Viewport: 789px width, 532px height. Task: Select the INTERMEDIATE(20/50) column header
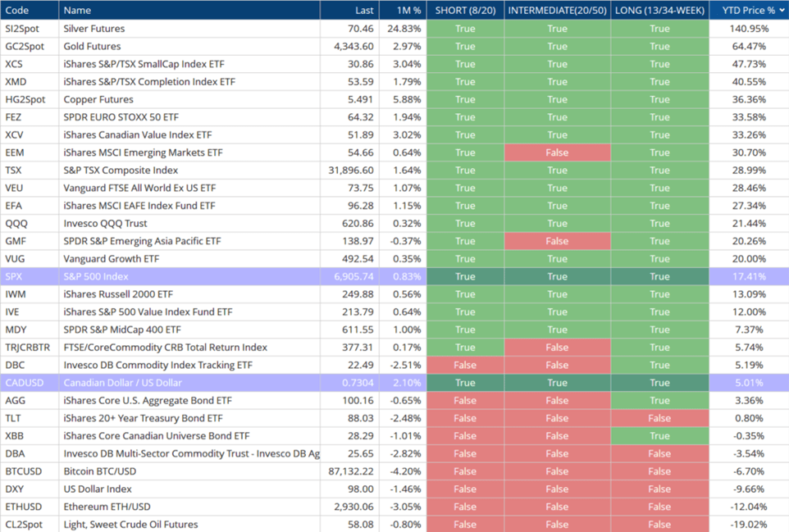(x=557, y=11)
